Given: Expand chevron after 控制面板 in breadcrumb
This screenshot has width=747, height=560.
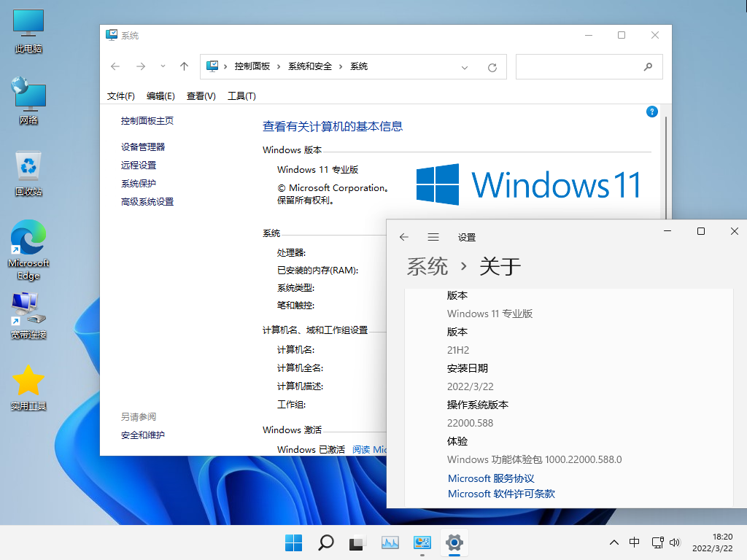Looking at the screenshot, I should click(x=279, y=66).
